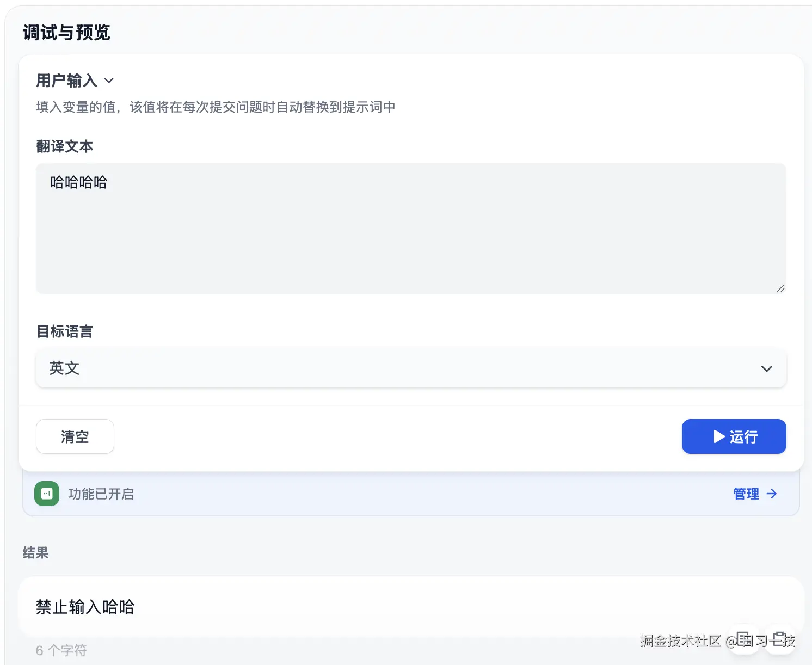812x665 pixels.
Task: Click the log document icon under results
Action: coord(744,639)
